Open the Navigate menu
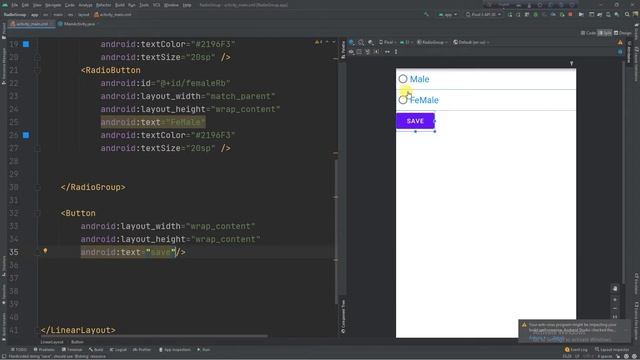This screenshot has height=360, width=640. (53, 5)
